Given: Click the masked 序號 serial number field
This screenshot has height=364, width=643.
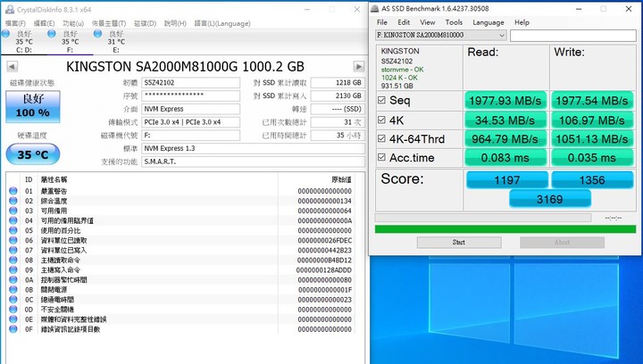Looking at the screenshot, I should click(x=191, y=95).
